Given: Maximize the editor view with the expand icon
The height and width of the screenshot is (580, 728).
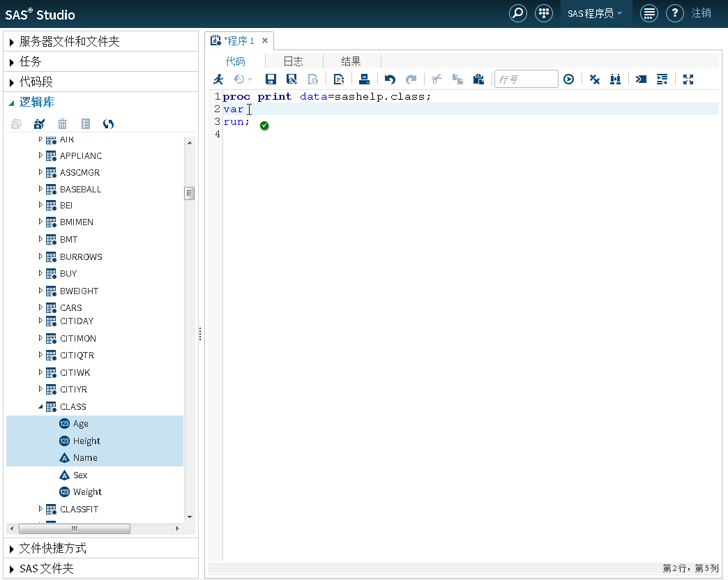Looking at the screenshot, I should (x=688, y=79).
